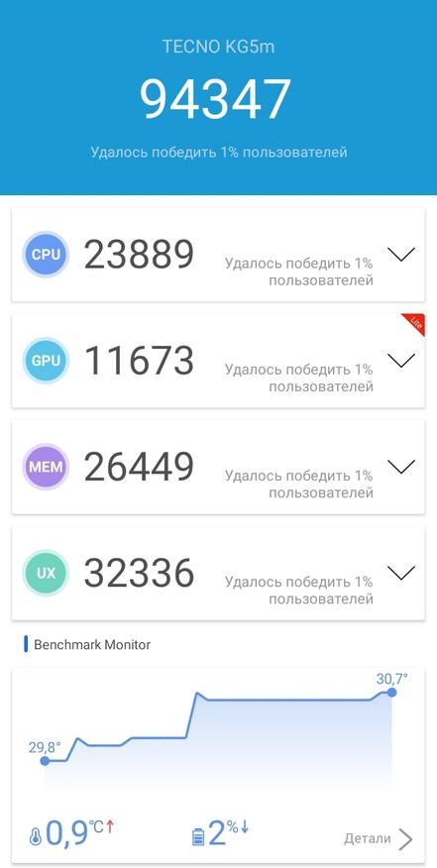This screenshot has height=868, width=437.
Task: Tap the right arrow beside Детали
Action: point(406,839)
